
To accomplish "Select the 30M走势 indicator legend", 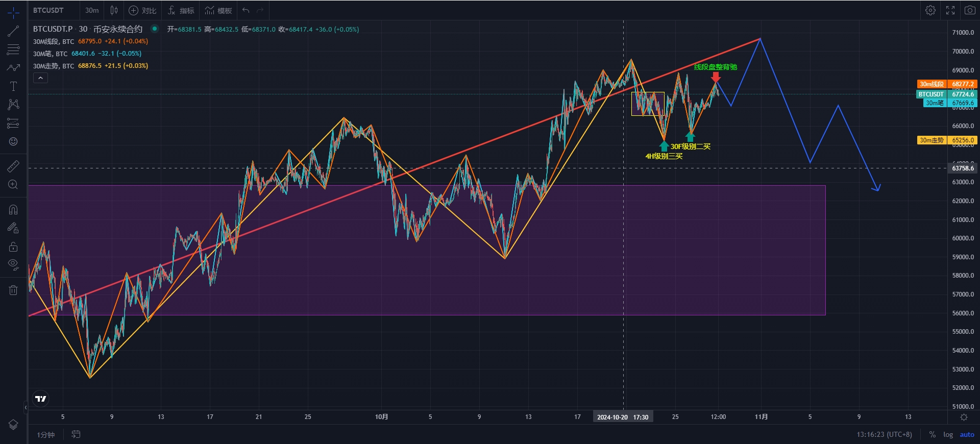I will click(x=54, y=66).
